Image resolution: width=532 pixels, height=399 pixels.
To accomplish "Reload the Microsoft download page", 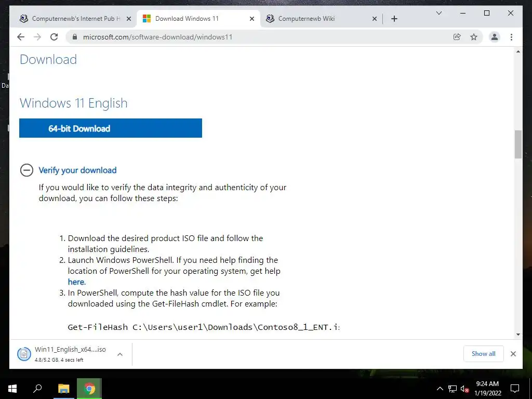I will click(x=54, y=37).
